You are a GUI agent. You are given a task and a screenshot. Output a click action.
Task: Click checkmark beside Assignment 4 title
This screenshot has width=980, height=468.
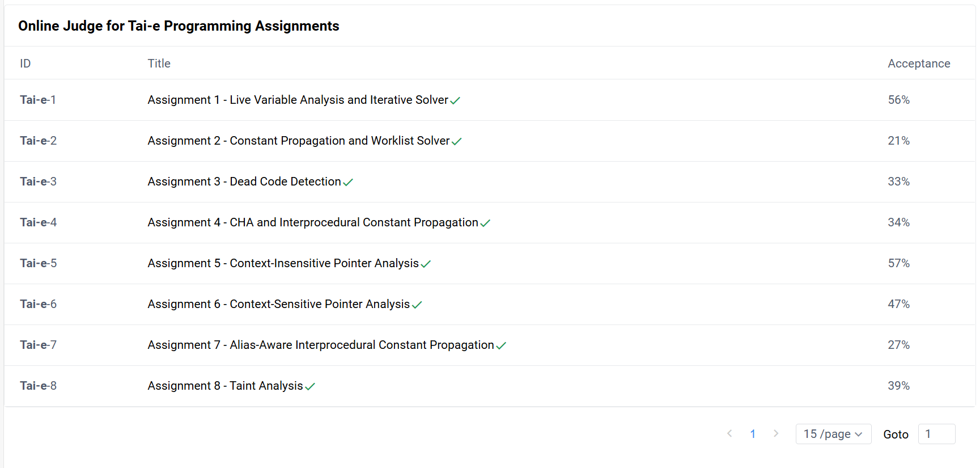click(485, 223)
